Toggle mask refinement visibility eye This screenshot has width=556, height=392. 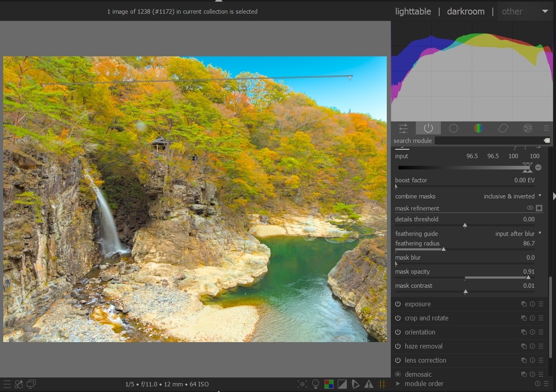click(530, 208)
